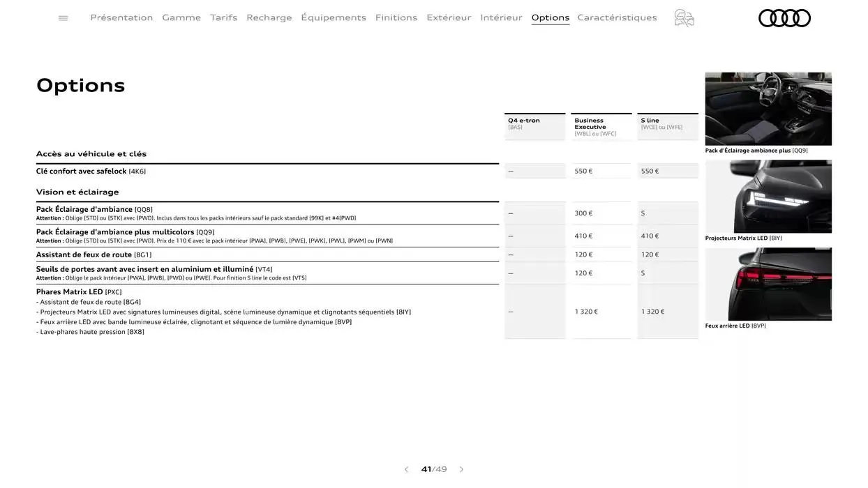The image size is (868, 488).
Task: Open the Présentation section
Action: [121, 17]
